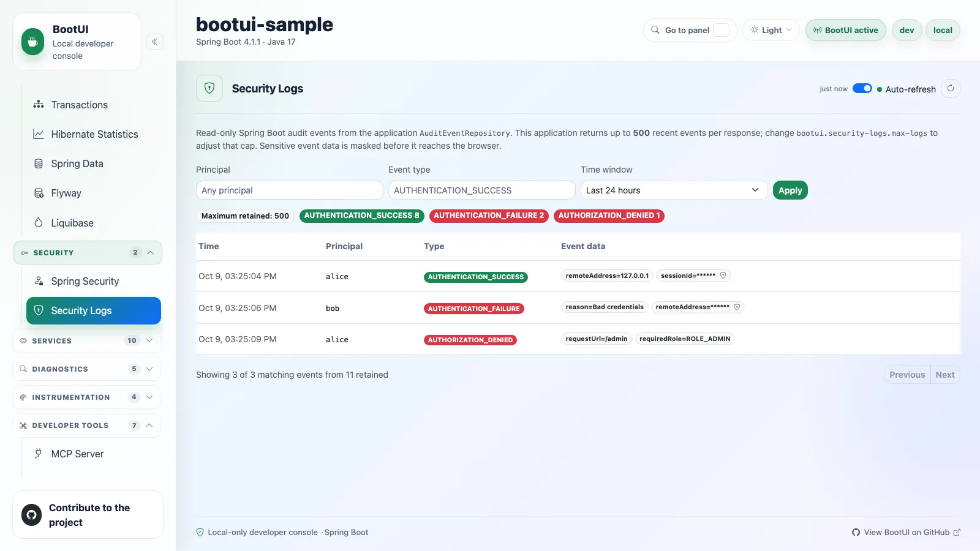Screen dimensions: 980x551
Task: Click the shield icon in the sidebar's Security Logs item
Action: click(39, 310)
